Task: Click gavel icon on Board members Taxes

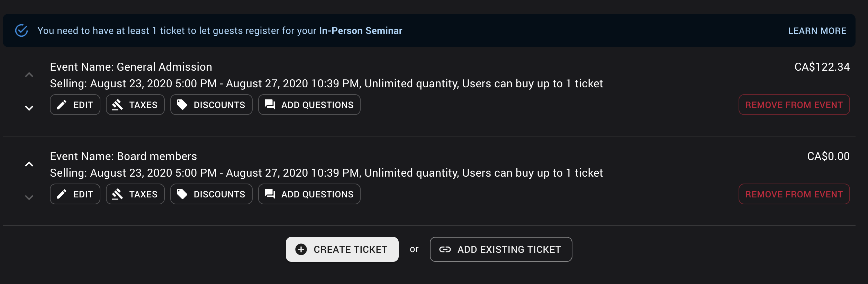Action: pyautogui.click(x=118, y=194)
